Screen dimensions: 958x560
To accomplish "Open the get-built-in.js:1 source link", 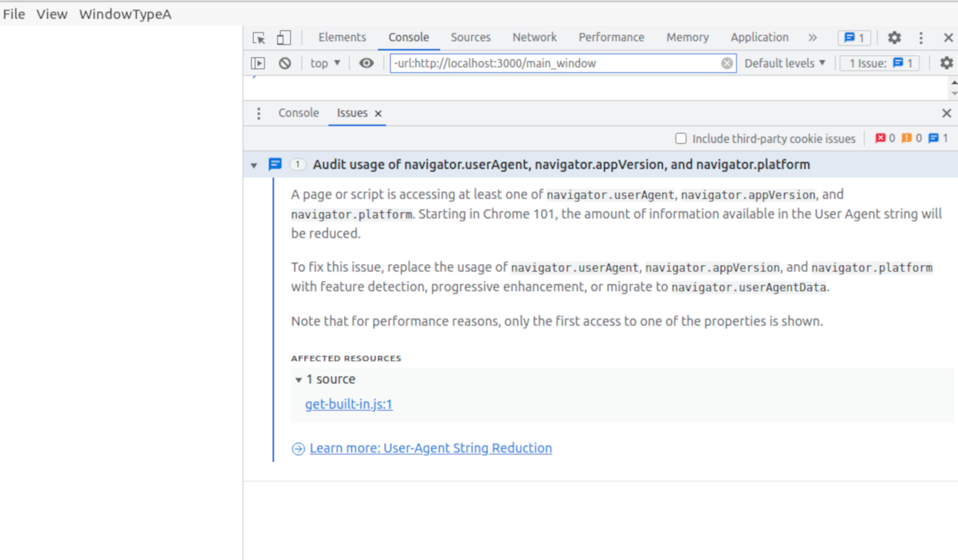I will (349, 404).
